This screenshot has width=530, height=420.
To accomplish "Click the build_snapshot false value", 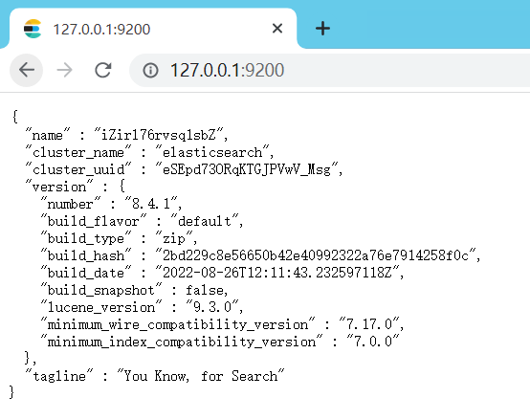I will [205, 290].
